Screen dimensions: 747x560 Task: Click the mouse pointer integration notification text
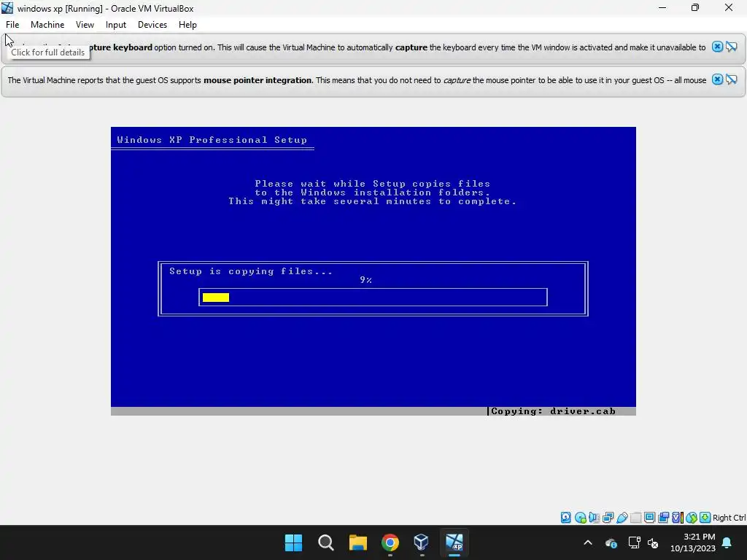pos(357,80)
